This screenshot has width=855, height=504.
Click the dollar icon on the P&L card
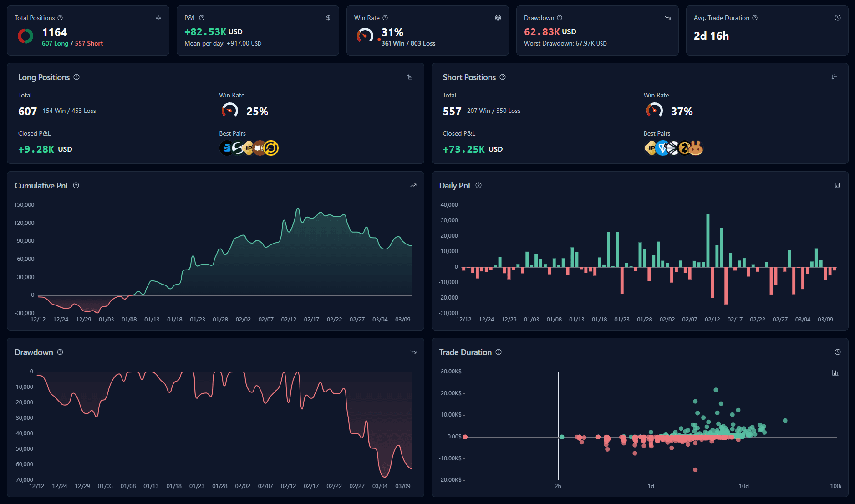328,18
